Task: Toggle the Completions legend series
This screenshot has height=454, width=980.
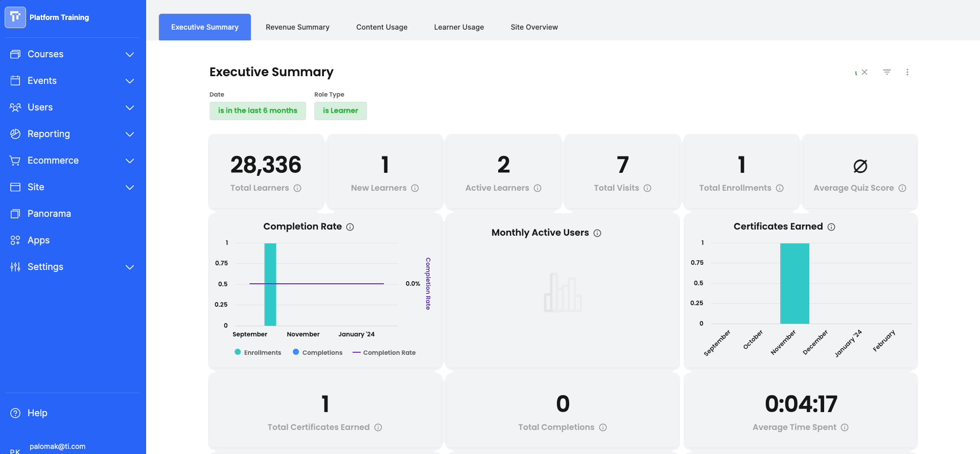Action: [x=317, y=352]
